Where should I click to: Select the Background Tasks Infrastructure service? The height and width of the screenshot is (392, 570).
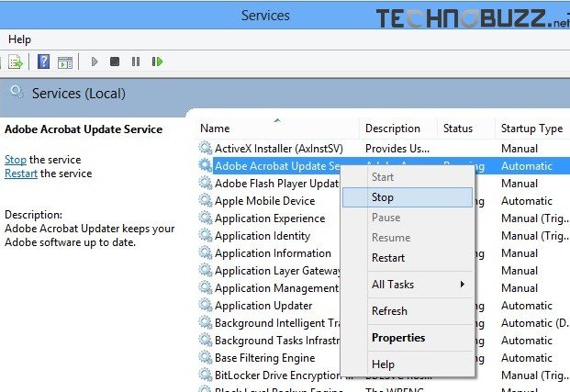277,341
